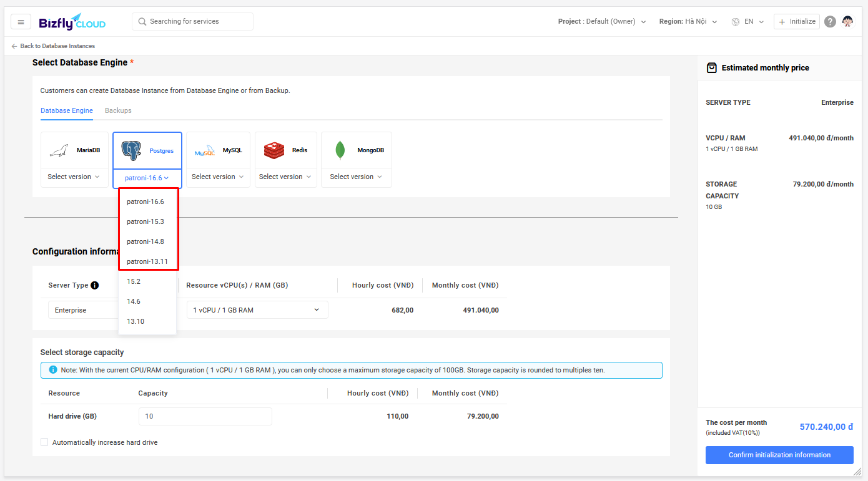Click the Hard drive (GB) row label
Viewport: 868px width, 481px height.
coord(72,416)
